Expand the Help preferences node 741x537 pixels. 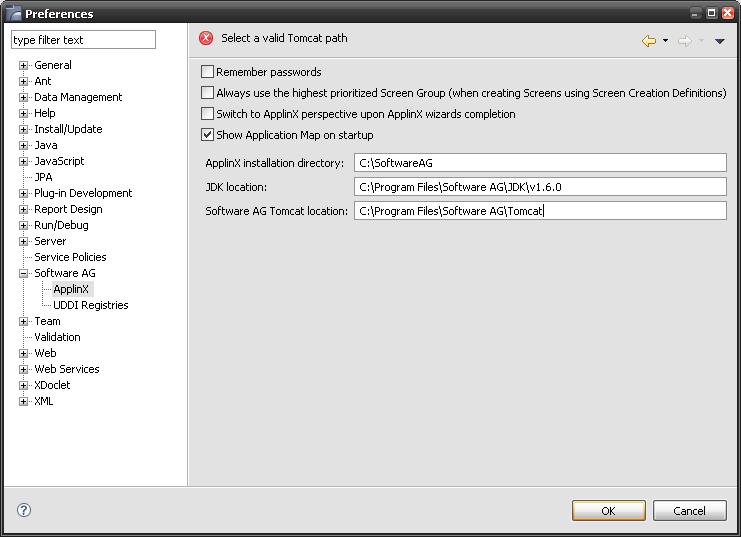tap(23, 113)
